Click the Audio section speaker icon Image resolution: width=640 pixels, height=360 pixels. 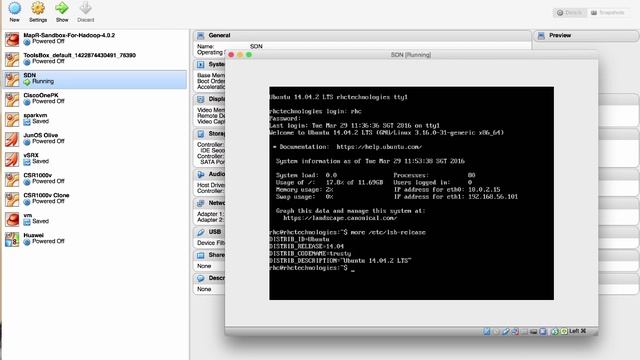(200, 174)
